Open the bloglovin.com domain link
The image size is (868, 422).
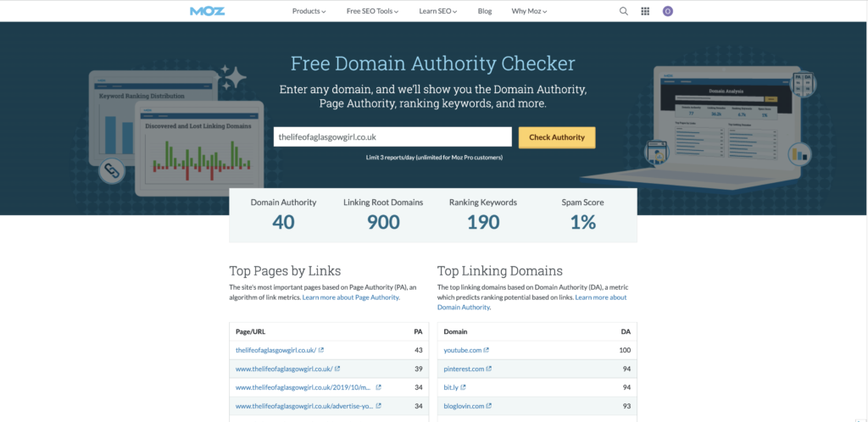point(465,406)
